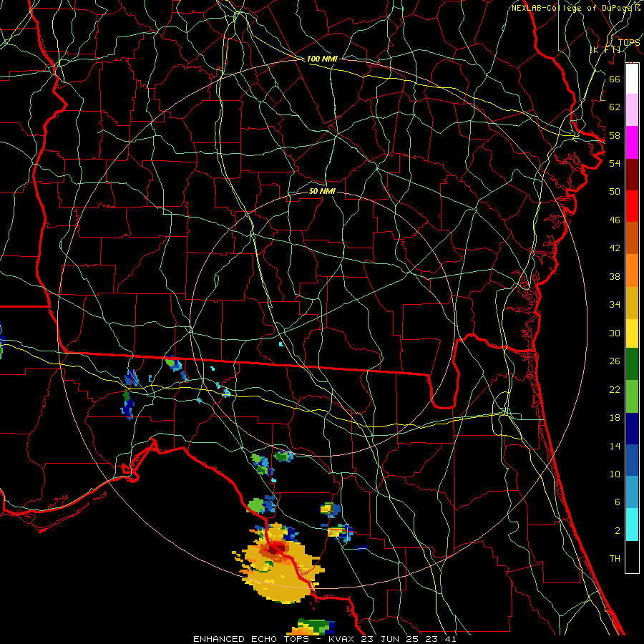
Task: Click the red core of the large storm echo
Action: [277, 548]
